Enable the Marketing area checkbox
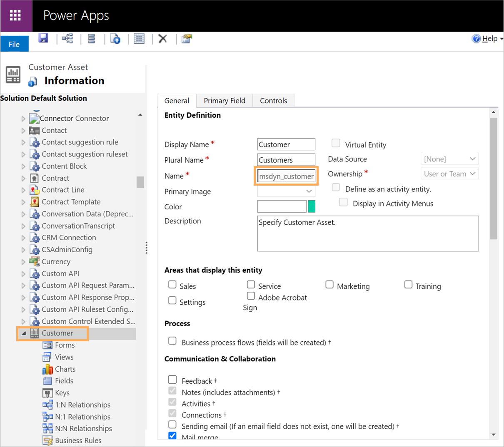Viewport: 504px width, 447px height. 329,284
